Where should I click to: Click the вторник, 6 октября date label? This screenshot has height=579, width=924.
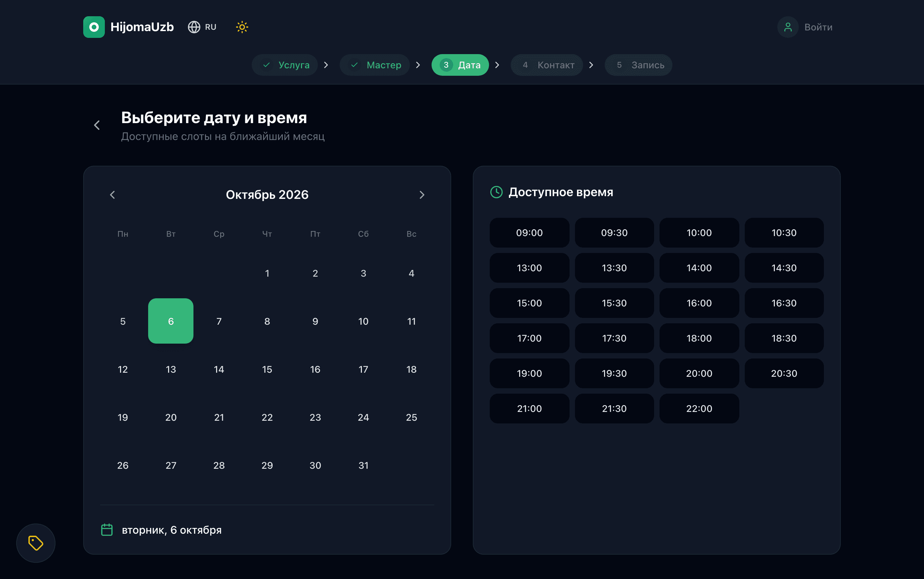[x=171, y=530]
